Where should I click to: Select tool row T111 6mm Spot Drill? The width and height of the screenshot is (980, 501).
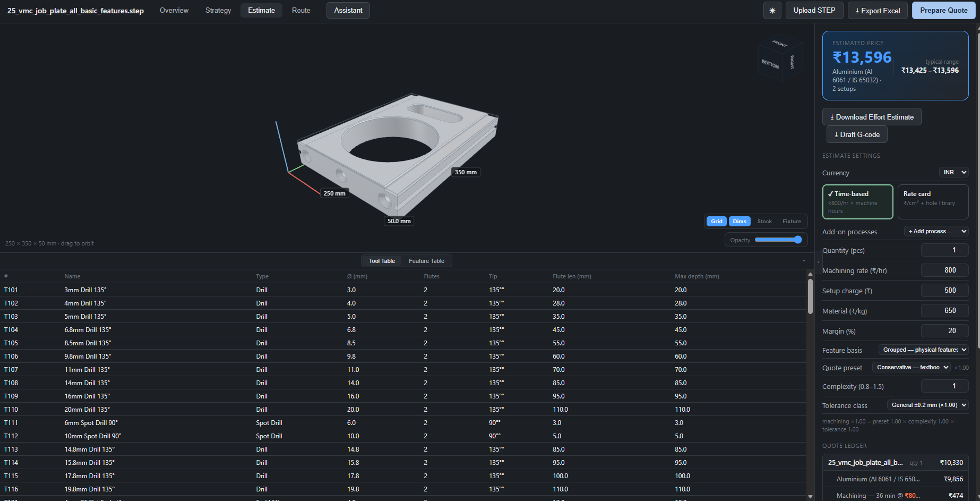[x=403, y=423]
